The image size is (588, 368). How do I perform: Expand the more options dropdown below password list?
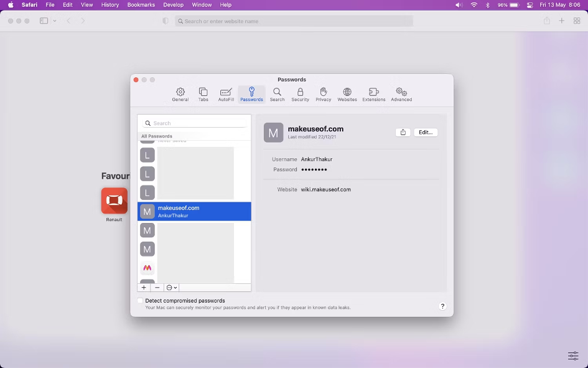[x=172, y=288]
